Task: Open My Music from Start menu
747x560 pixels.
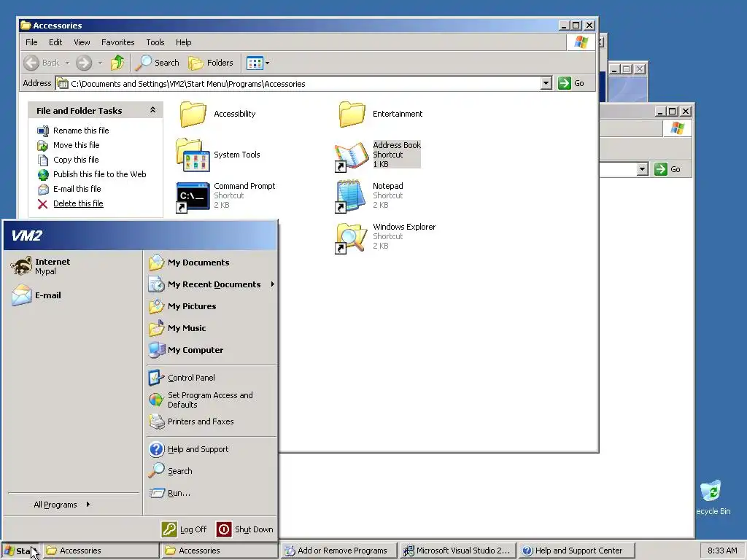Action: click(x=212, y=328)
